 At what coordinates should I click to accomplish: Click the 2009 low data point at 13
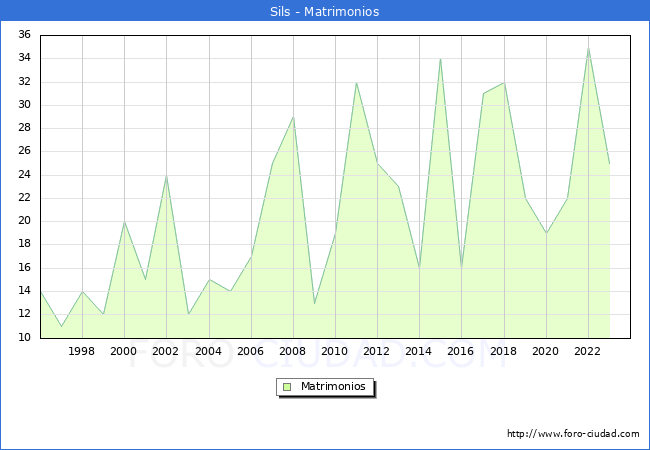coord(315,303)
